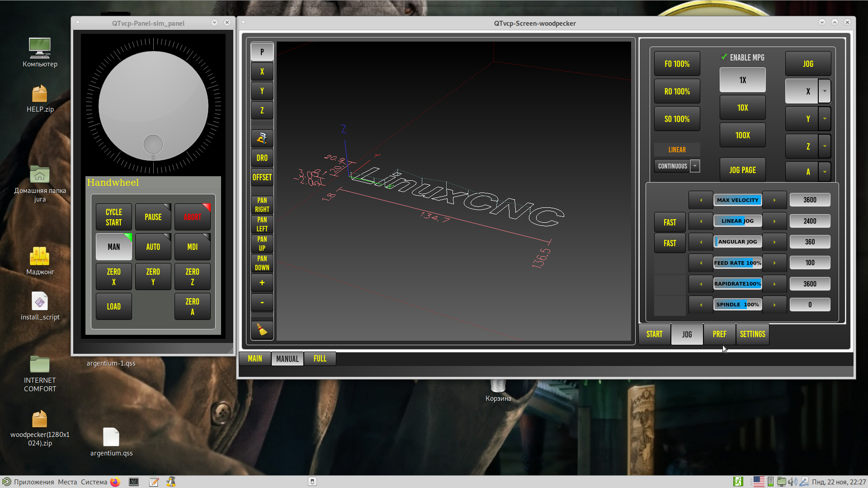
Task: Expand the A axis dropdown arrow
Action: tap(825, 172)
